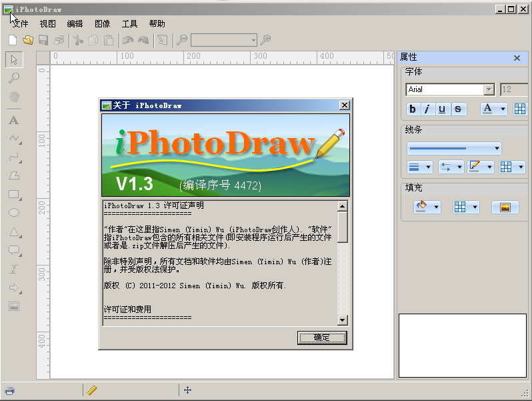Image resolution: width=532 pixels, height=401 pixels.
Task: Open the Arial font name dropdown
Action: tap(489, 89)
